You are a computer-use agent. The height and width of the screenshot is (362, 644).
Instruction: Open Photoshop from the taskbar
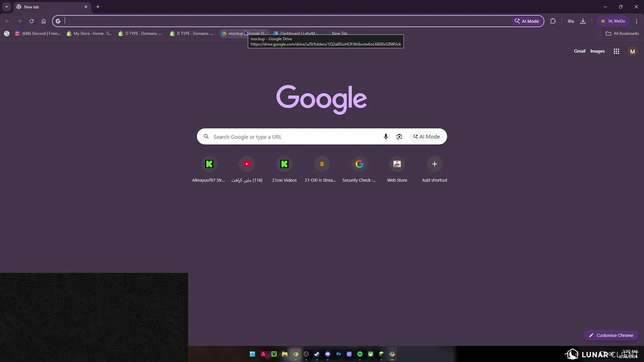click(338, 354)
